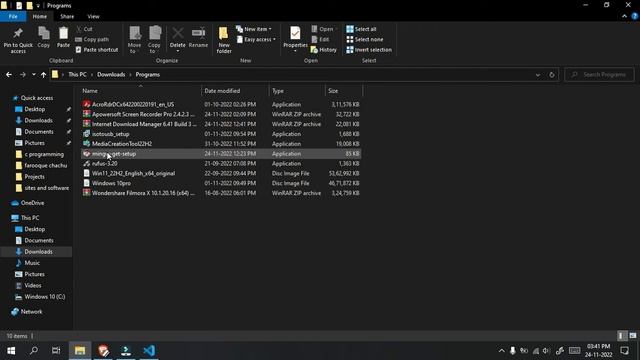Viewport: 640px width, 360px height.
Task: Switch to details view button
Action: pyautogui.click(x=621, y=336)
